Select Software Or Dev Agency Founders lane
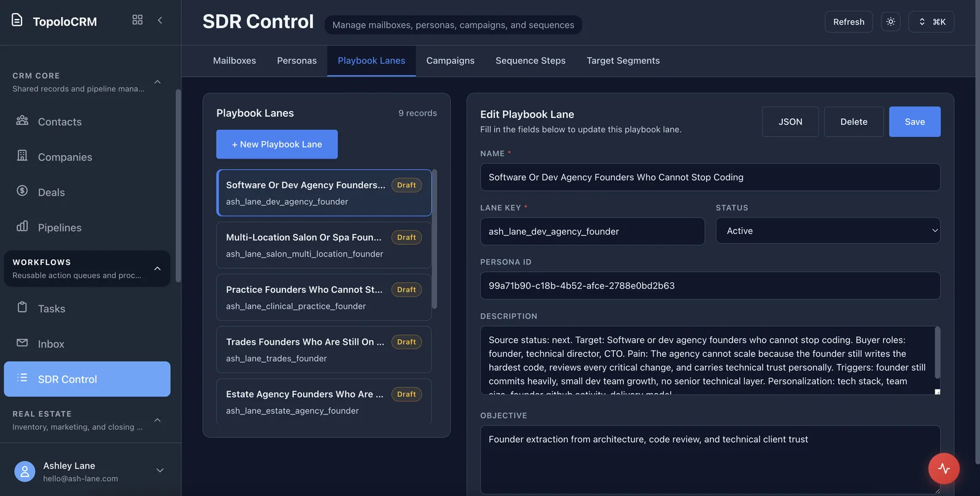Image resolution: width=980 pixels, height=496 pixels. pos(323,193)
